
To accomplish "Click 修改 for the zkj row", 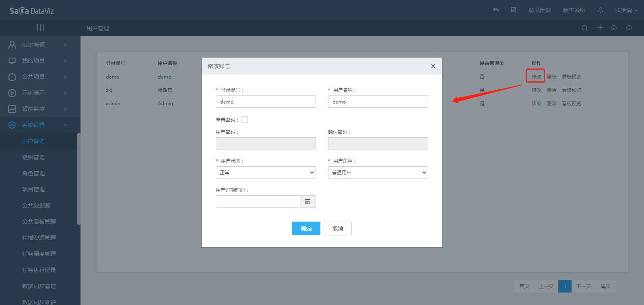I will point(536,90).
